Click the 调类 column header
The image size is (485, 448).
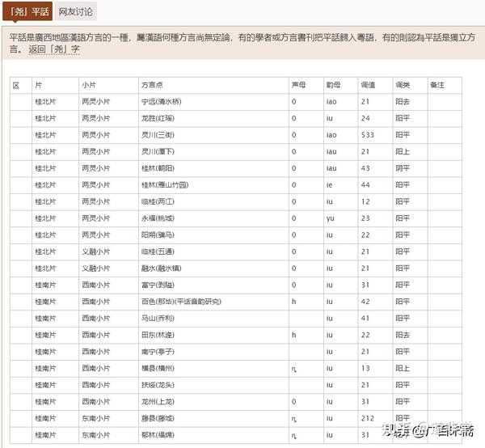click(410, 85)
